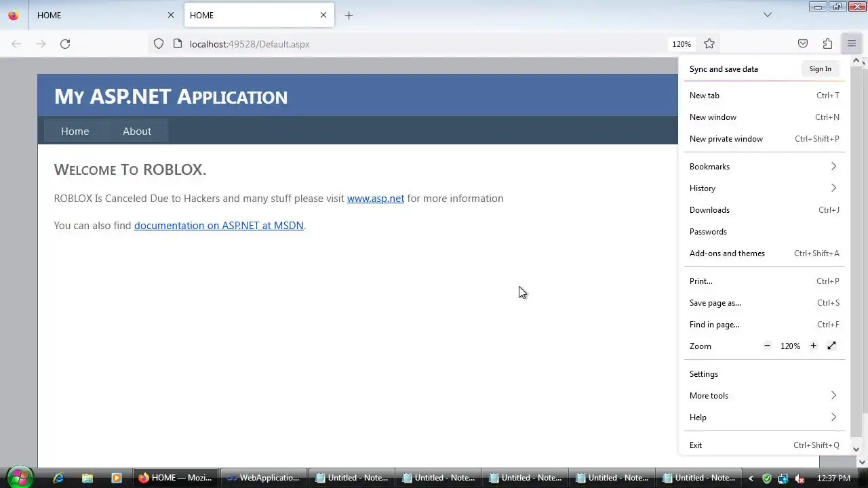Close the active second HOME tab

pyautogui.click(x=323, y=15)
